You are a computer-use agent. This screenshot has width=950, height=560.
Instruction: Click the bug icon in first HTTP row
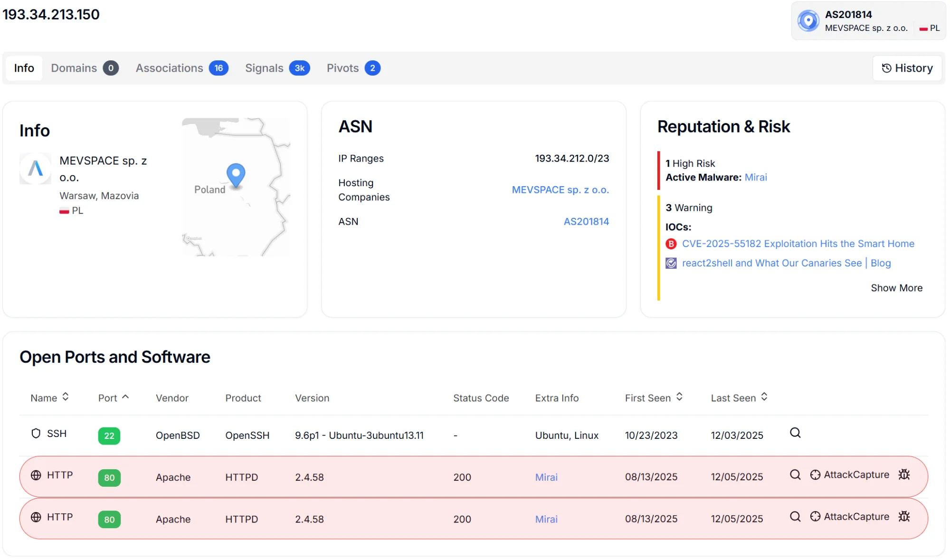pos(904,475)
